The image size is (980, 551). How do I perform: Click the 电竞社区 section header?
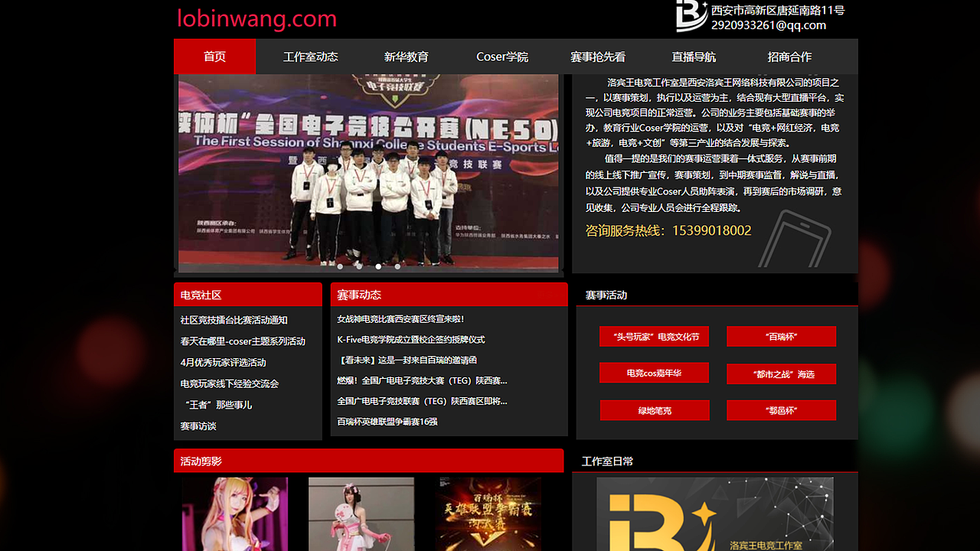(x=248, y=295)
